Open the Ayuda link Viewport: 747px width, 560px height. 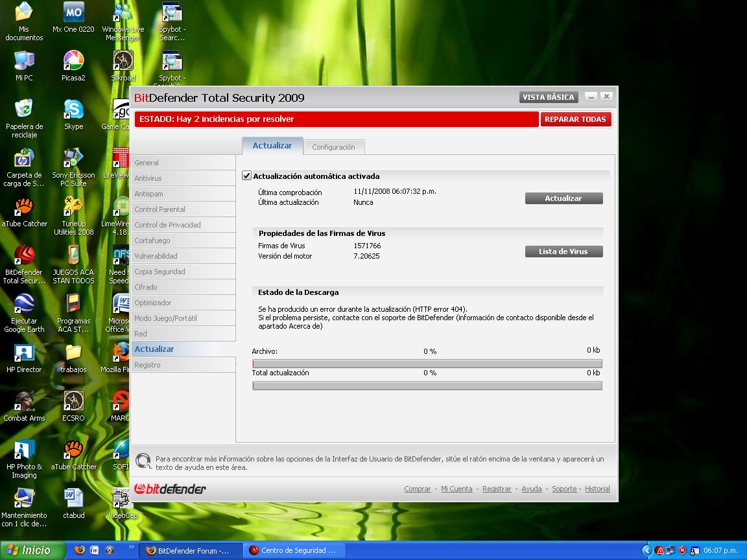click(x=531, y=489)
